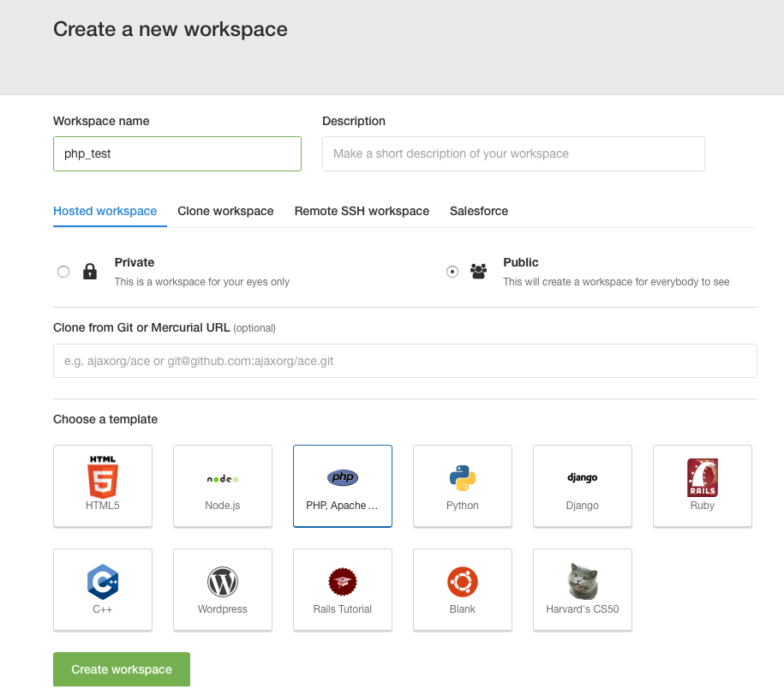Select the Private workspace radio button
Viewport: 784px width, 695px height.
coord(63,272)
